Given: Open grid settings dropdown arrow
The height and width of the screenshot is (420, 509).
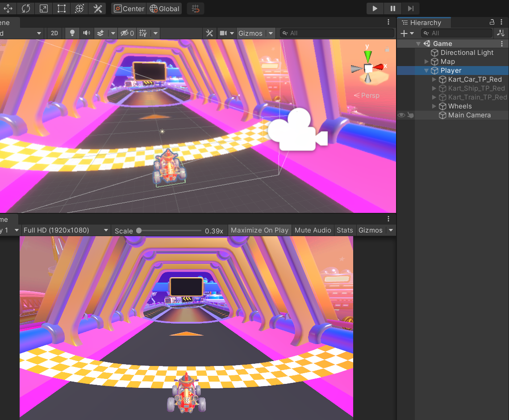Looking at the screenshot, I should click(x=155, y=33).
